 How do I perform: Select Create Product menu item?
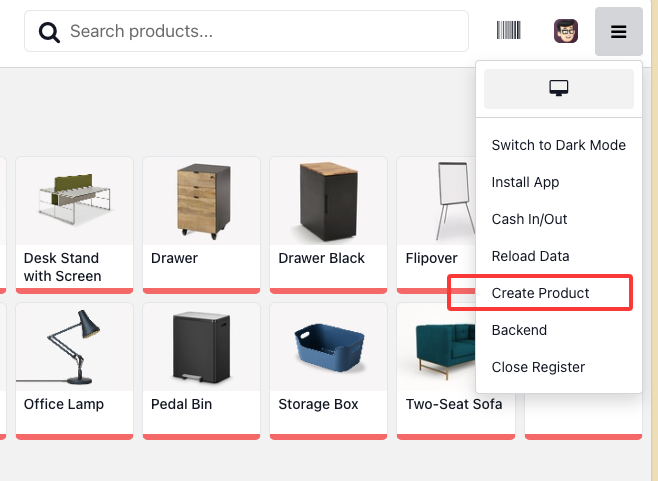[540, 293]
